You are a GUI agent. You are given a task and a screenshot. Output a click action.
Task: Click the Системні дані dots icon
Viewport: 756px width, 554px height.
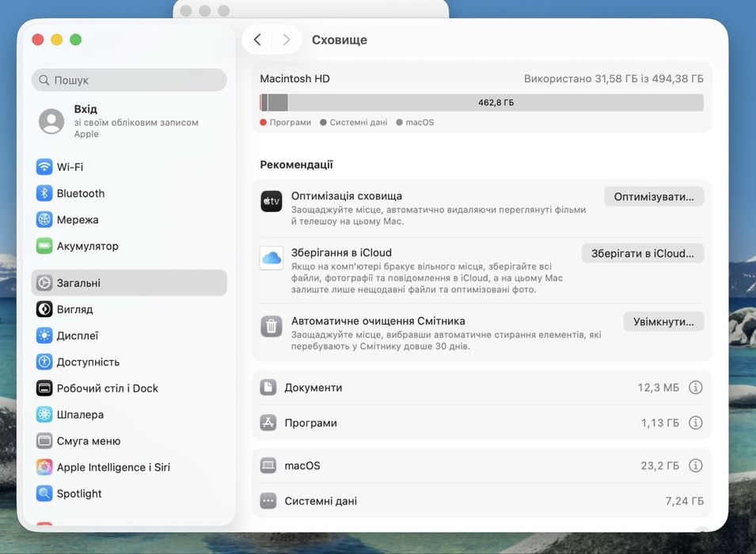pos(268,501)
